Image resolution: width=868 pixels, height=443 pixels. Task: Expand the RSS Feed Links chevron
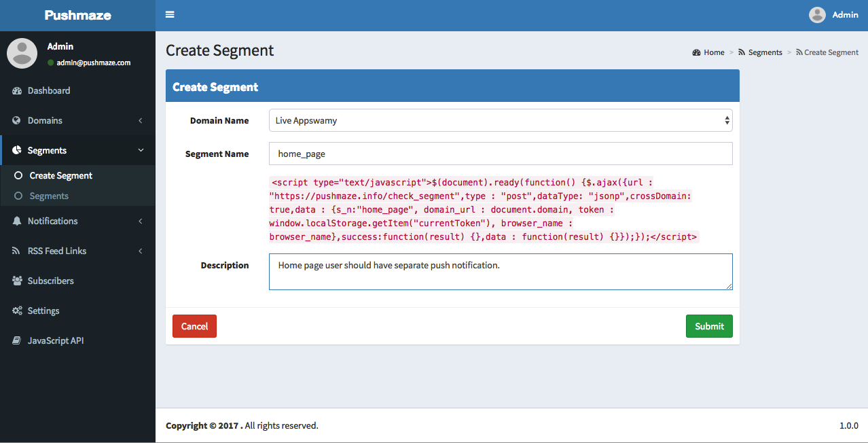(141, 251)
